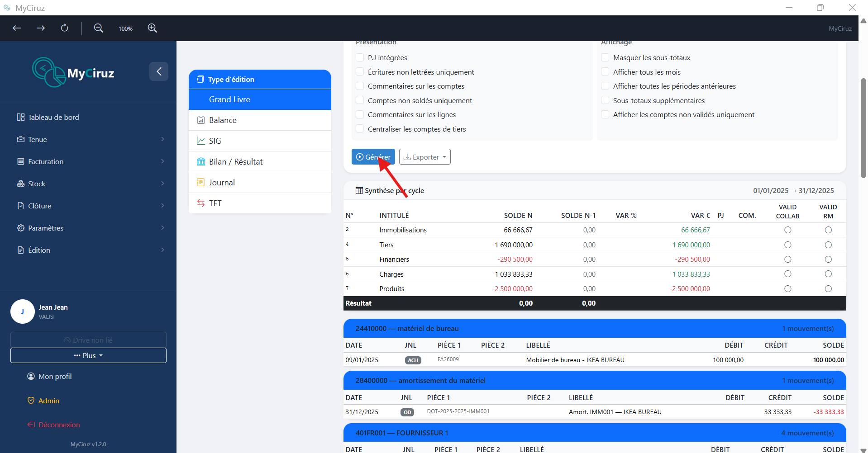Expand the Paramètres menu
Image resolution: width=868 pixels, height=453 pixels.
click(x=91, y=228)
